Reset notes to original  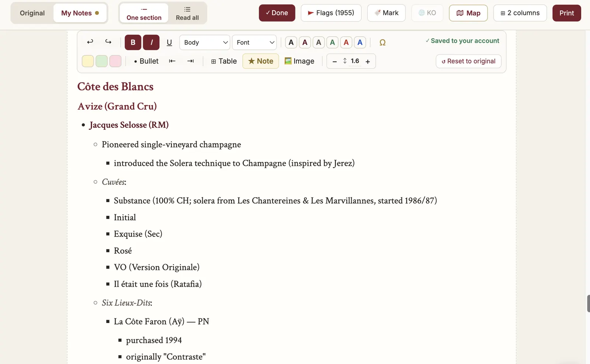(468, 61)
